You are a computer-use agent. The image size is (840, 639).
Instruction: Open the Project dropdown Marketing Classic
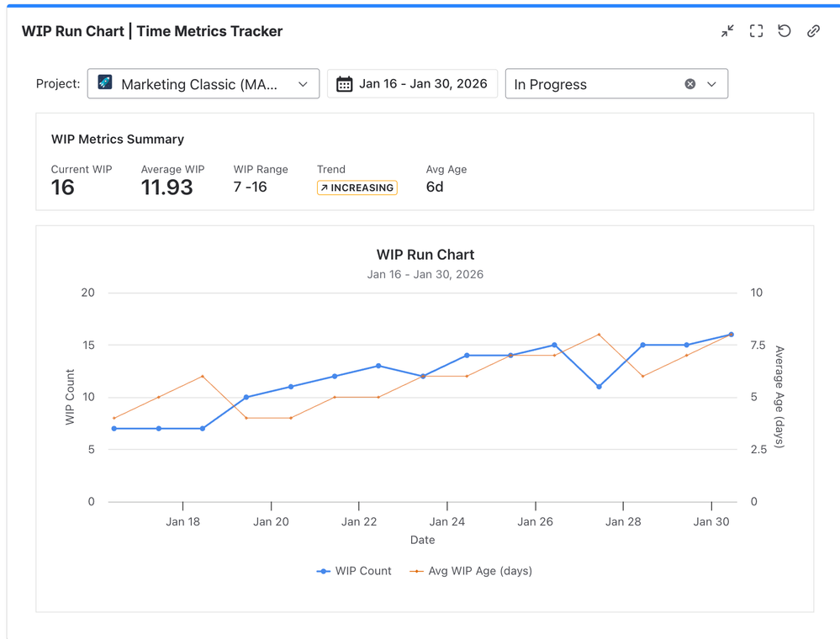(203, 83)
